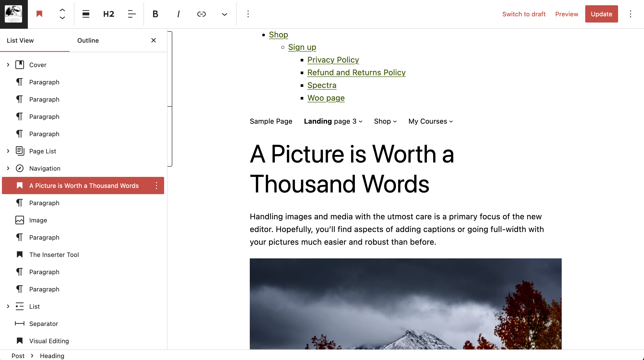Expand the List block in List View

[8, 307]
